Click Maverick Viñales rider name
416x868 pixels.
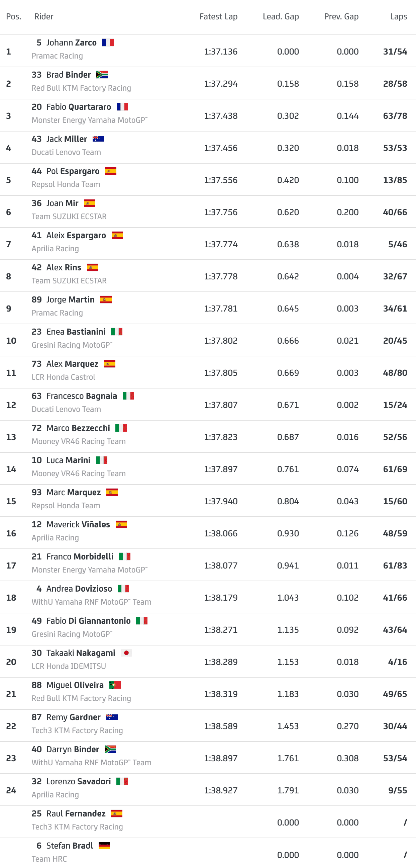pos(78,524)
